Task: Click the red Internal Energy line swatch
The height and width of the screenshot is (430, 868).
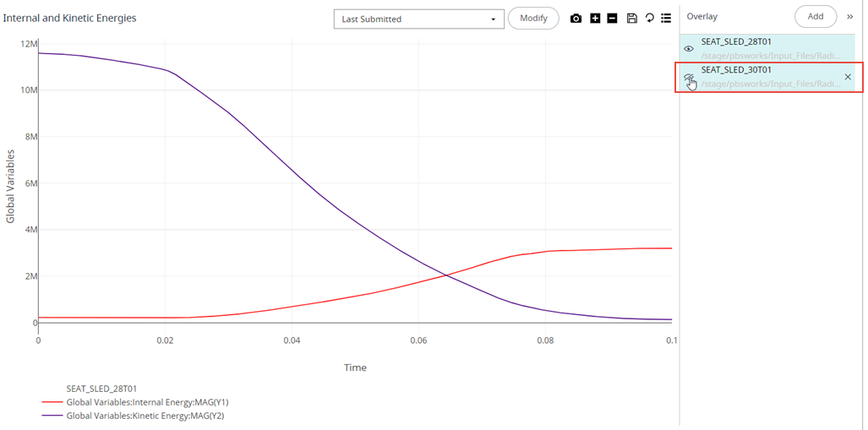Action: [x=51, y=401]
